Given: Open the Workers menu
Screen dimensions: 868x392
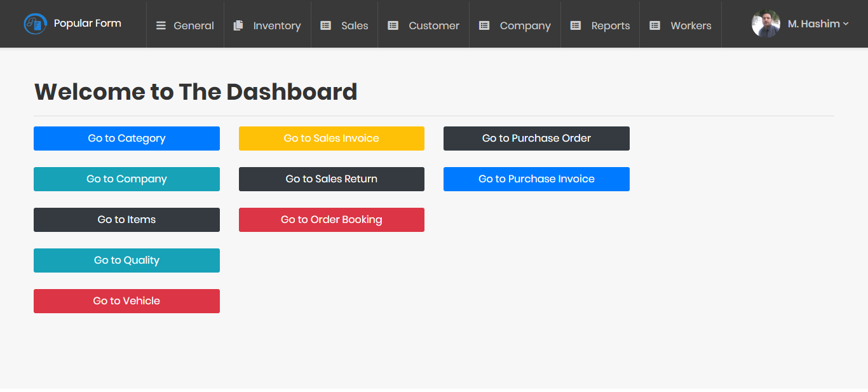Looking at the screenshot, I should [681, 25].
